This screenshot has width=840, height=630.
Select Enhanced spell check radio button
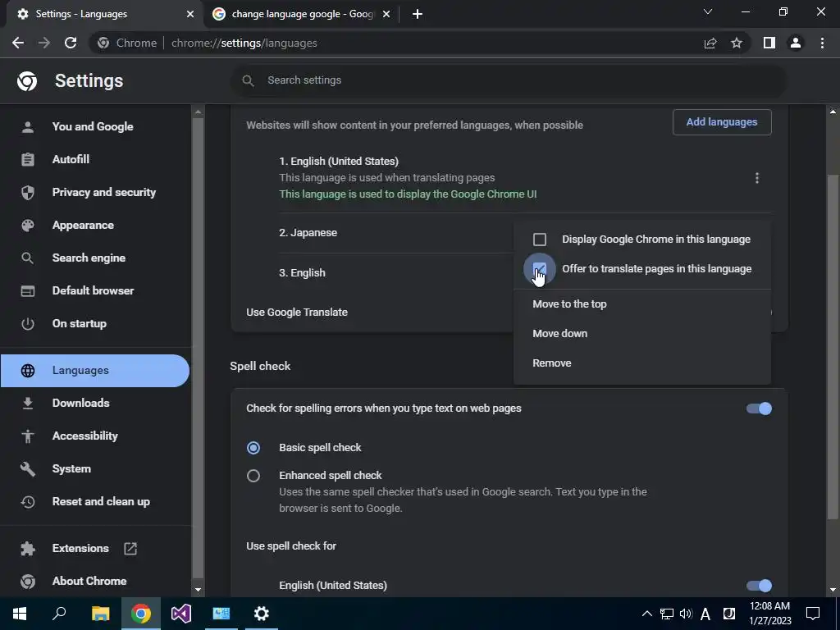point(253,476)
